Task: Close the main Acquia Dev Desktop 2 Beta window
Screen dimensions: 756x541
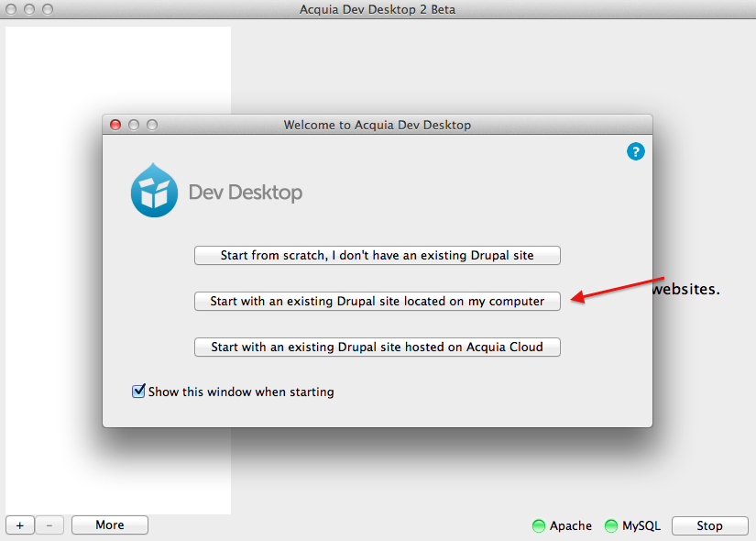Action: click(11, 9)
